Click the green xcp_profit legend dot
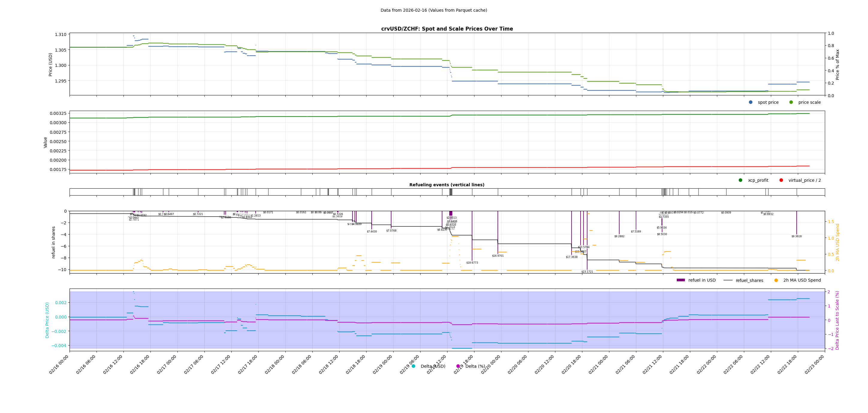 click(x=740, y=180)
